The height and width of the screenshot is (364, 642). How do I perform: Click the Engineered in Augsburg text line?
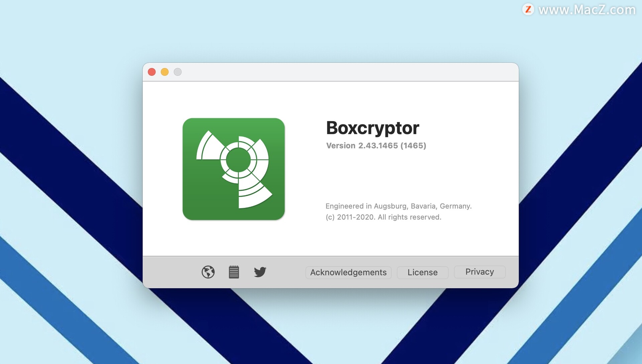pyautogui.click(x=399, y=206)
